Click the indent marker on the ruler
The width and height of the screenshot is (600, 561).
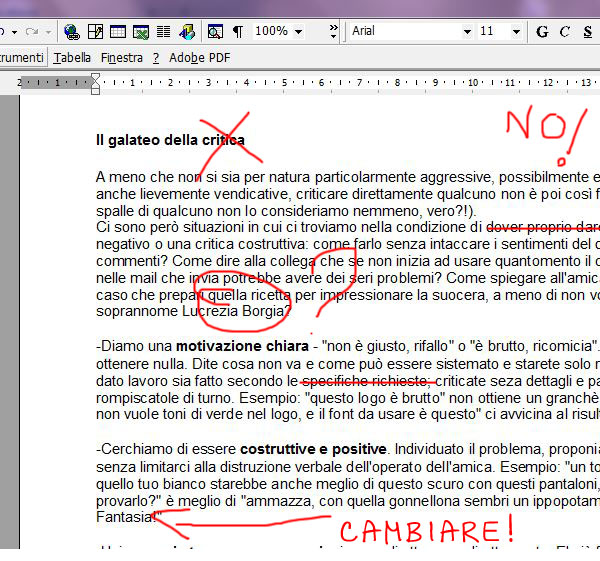coord(95,82)
